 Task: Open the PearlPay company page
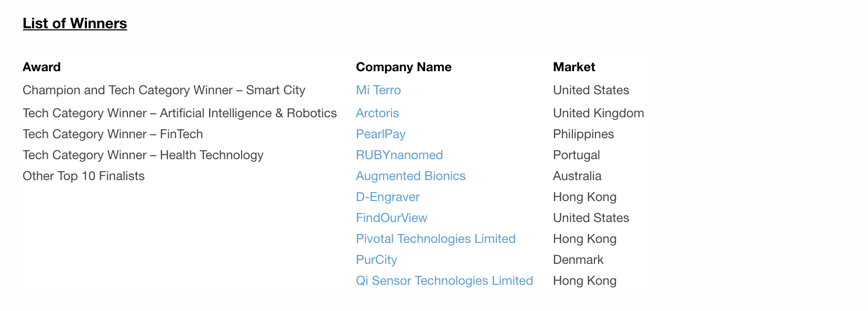tap(381, 134)
